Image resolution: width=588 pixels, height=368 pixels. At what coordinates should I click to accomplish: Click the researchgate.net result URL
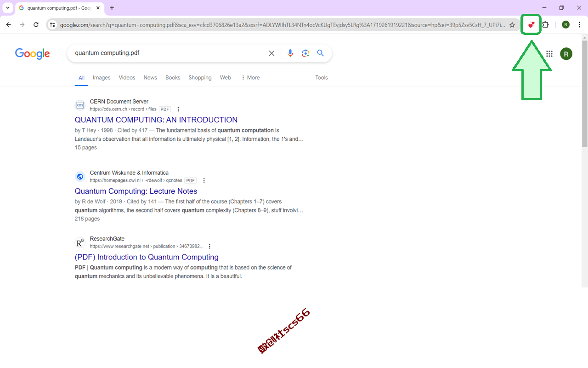click(x=147, y=247)
